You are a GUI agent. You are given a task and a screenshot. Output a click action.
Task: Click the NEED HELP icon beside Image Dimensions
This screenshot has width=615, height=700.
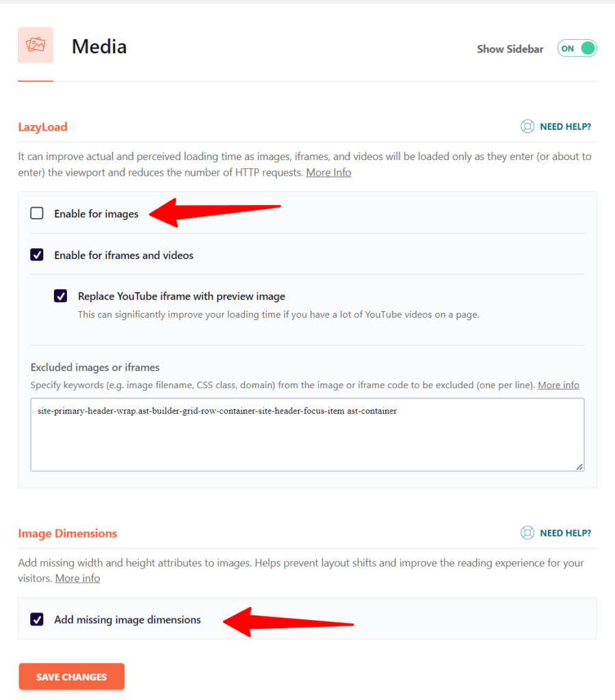tap(527, 533)
